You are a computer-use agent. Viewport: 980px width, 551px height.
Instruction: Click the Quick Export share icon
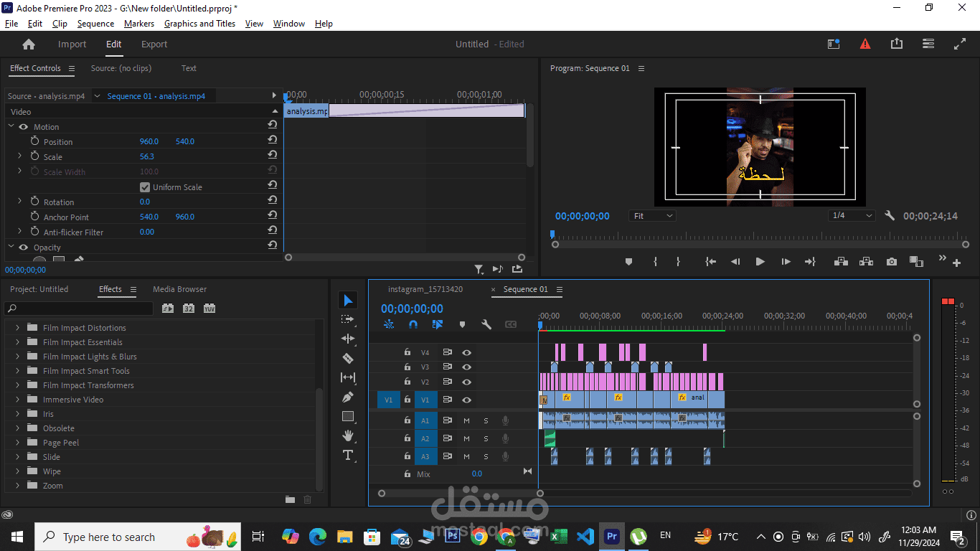click(x=897, y=44)
